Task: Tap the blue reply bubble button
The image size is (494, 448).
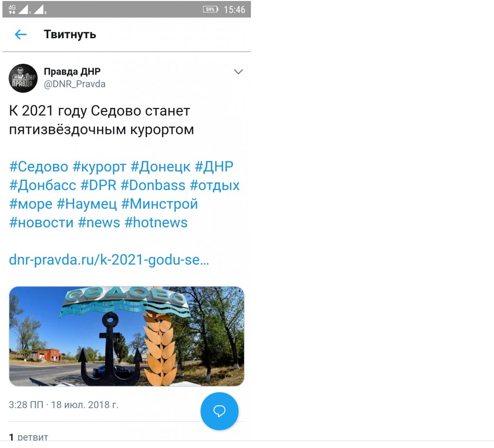Action: (x=220, y=411)
